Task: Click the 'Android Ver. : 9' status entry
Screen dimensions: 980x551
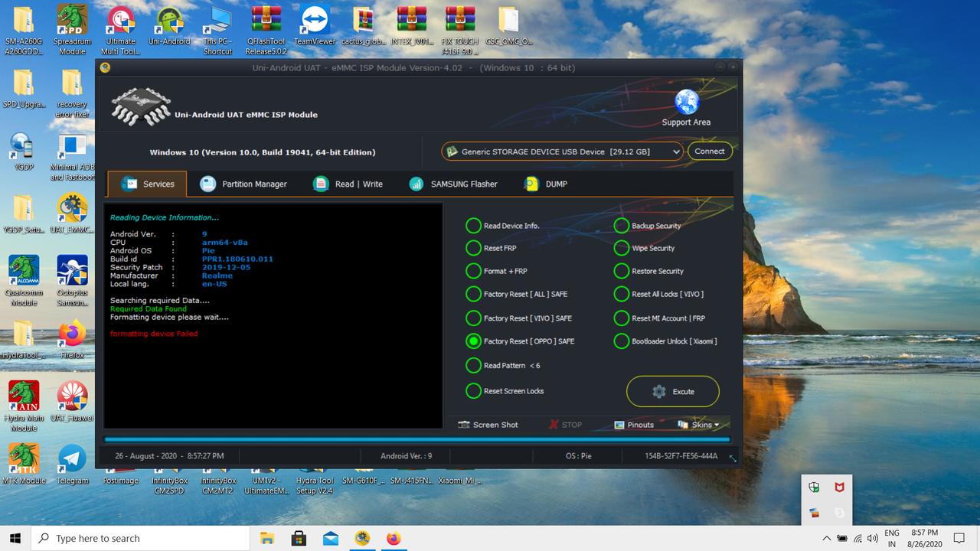Action: [407, 456]
